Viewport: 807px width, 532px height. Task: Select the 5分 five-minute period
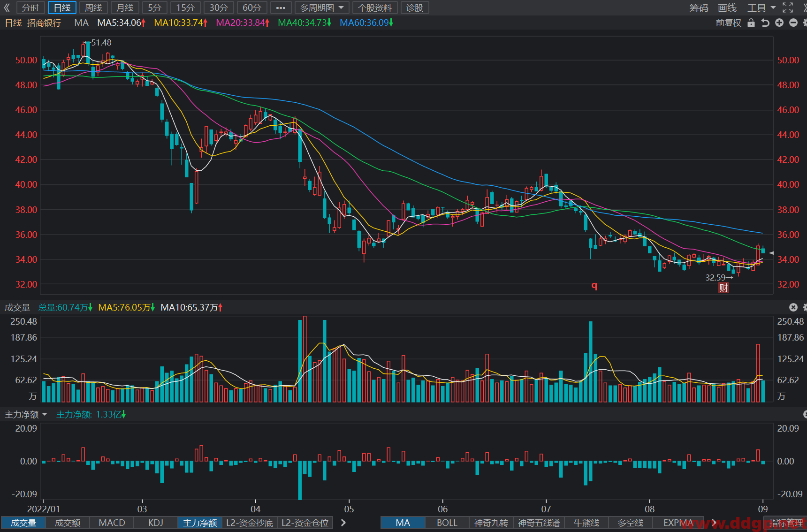(154, 8)
